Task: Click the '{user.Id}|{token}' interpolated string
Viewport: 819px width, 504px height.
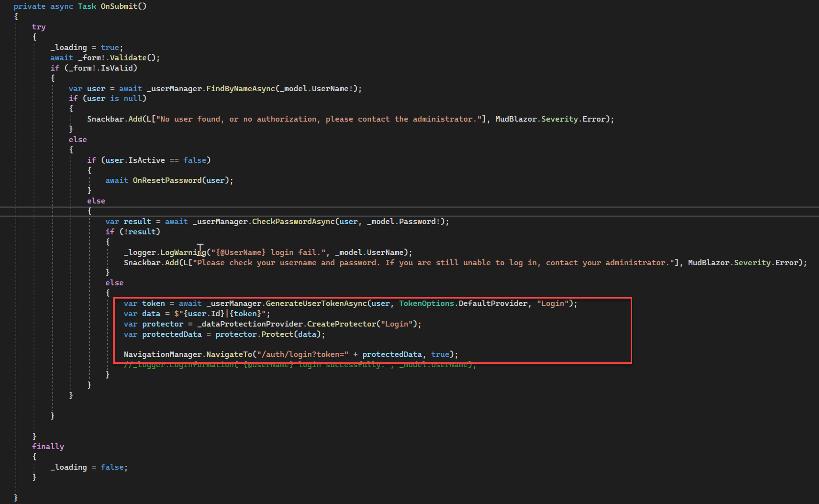Action: pos(220,314)
